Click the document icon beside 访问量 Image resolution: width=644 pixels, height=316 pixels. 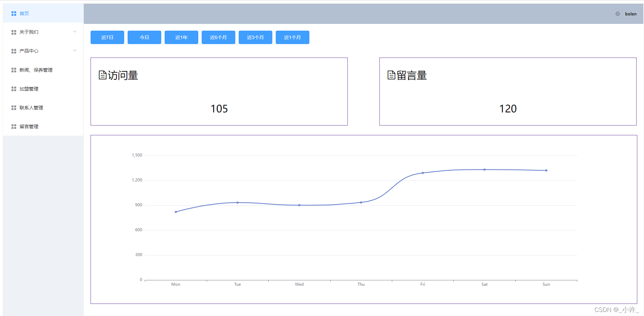click(x=103, y=75)
